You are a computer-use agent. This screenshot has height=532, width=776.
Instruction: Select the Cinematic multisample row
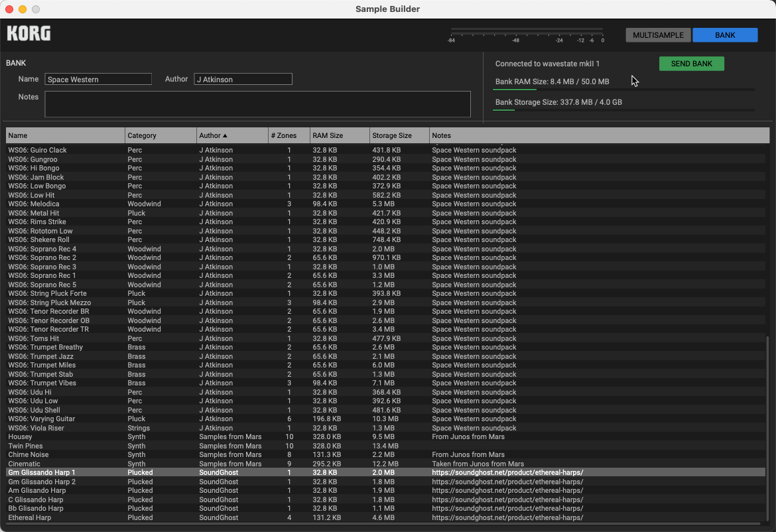(385, 464)
